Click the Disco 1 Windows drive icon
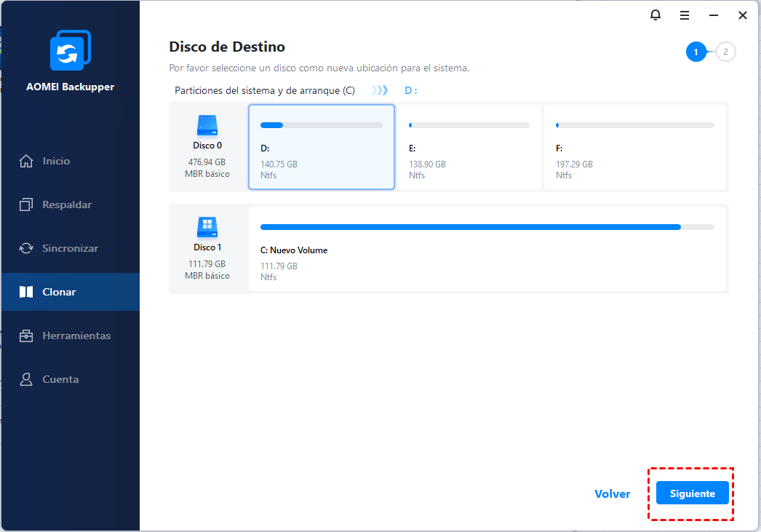The width and height of the screenshot is (761, 532). [208, 227]
